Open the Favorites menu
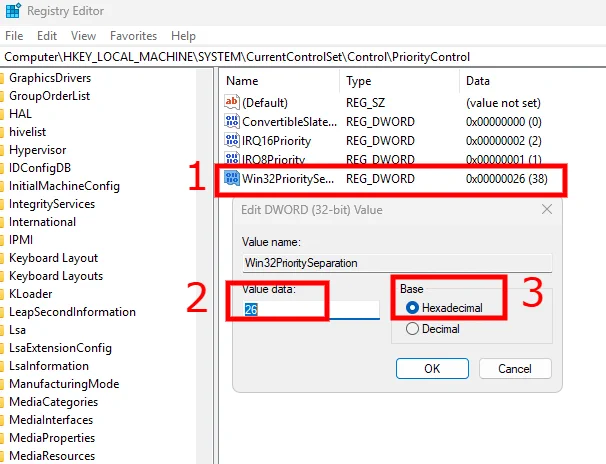The height and width of the screenshot is (464, 606). click(133, 36)
